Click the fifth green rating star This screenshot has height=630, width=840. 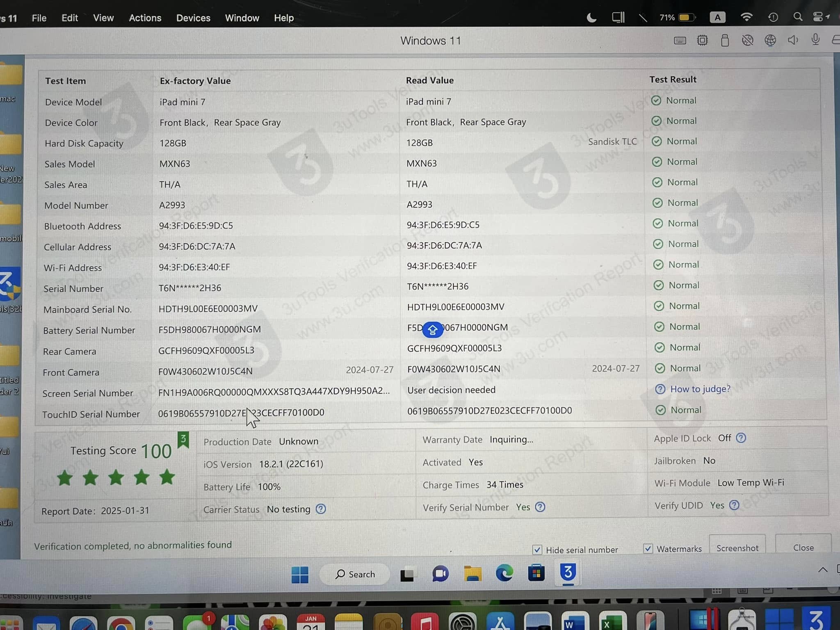click(x=166, y=477)
